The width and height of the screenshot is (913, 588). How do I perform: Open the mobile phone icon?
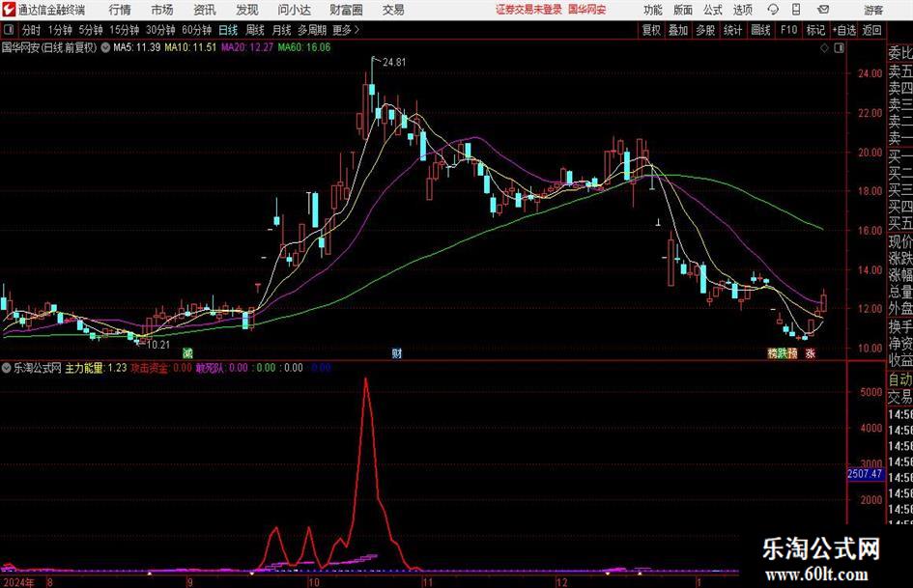point(796,10)
